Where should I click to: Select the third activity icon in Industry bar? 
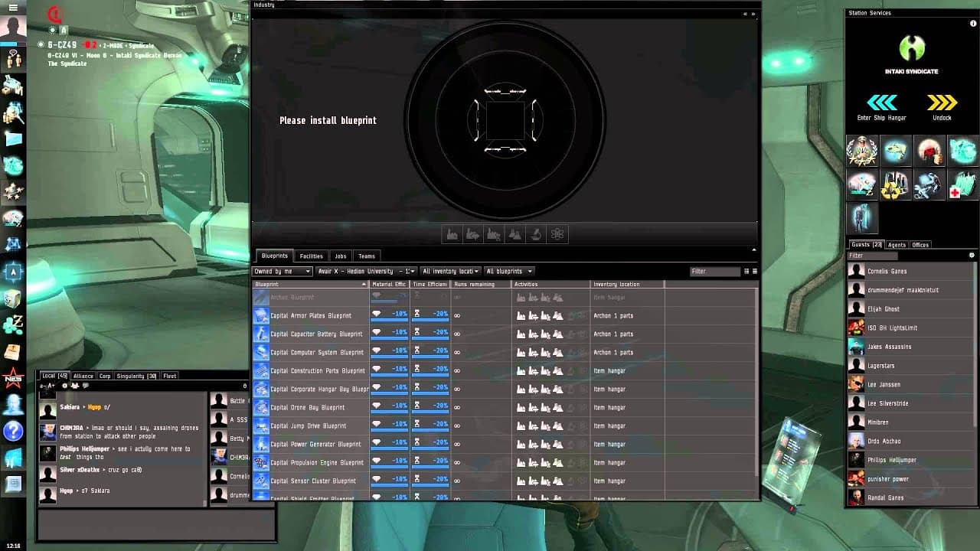tap(494, 234)
